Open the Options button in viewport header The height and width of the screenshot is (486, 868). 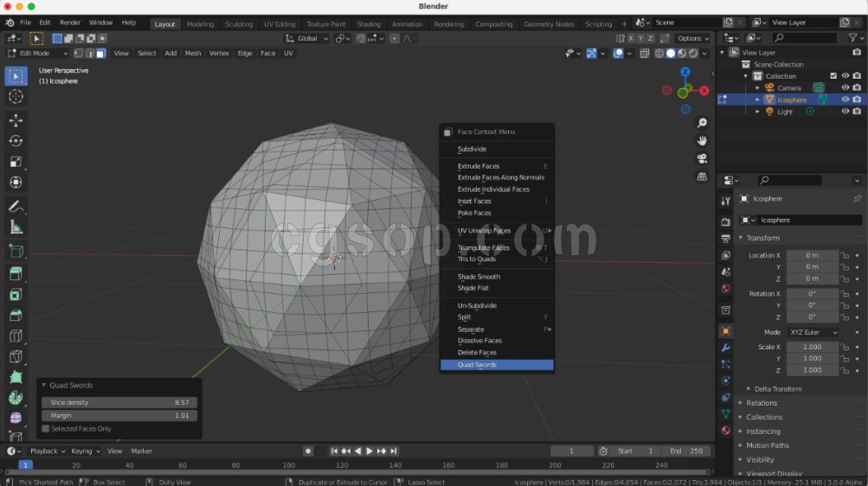click(692, 38)
